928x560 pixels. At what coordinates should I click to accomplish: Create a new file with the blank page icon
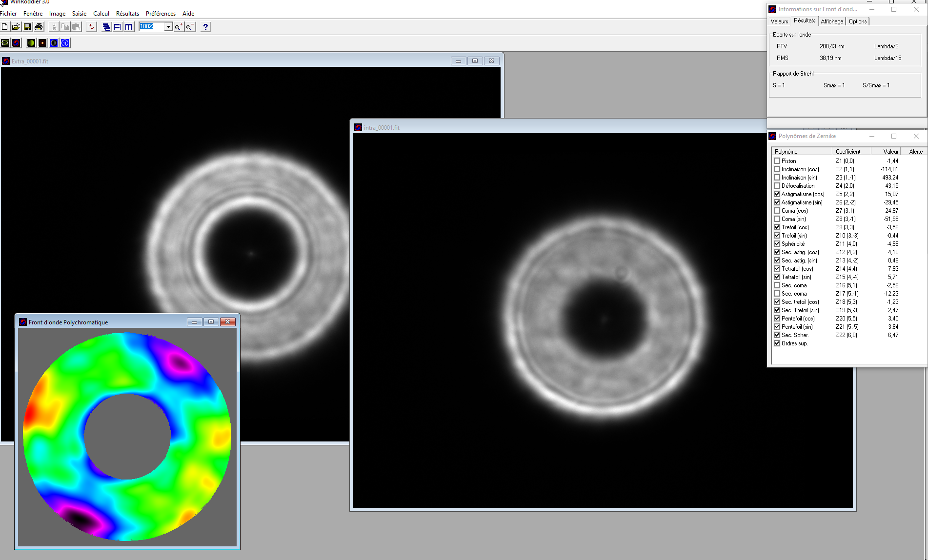5,27
